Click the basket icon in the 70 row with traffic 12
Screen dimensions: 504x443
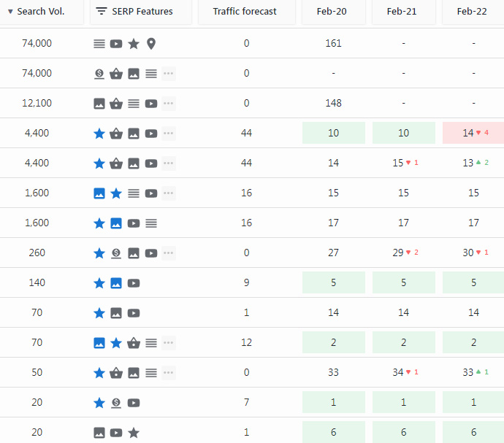tap(134, 343)
